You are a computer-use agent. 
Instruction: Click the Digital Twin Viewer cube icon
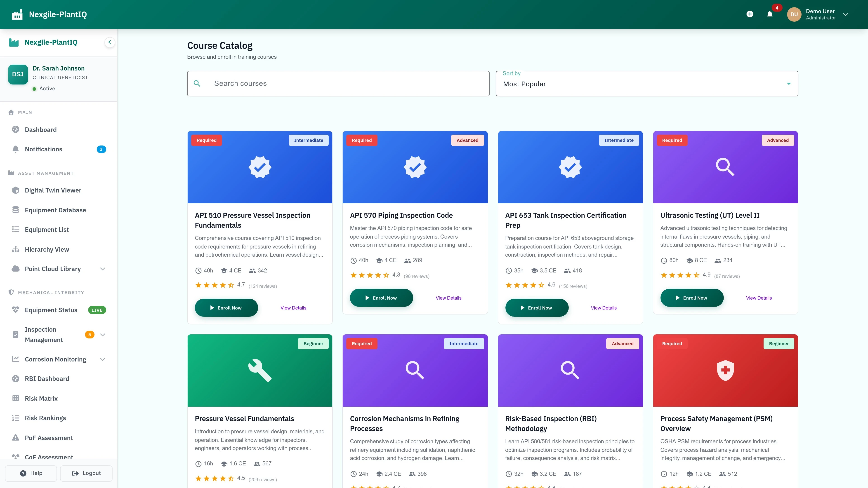point(16,190)
